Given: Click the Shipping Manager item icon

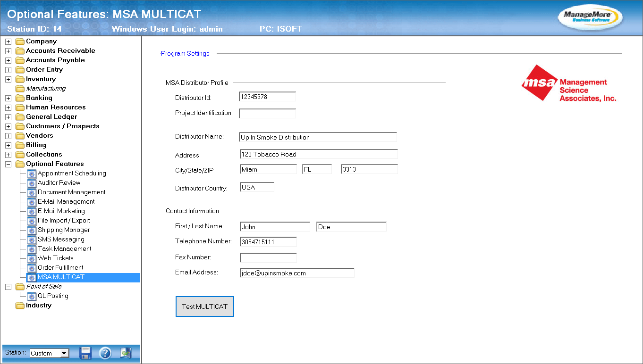Looking at the screenshot, I should (32, 230).
